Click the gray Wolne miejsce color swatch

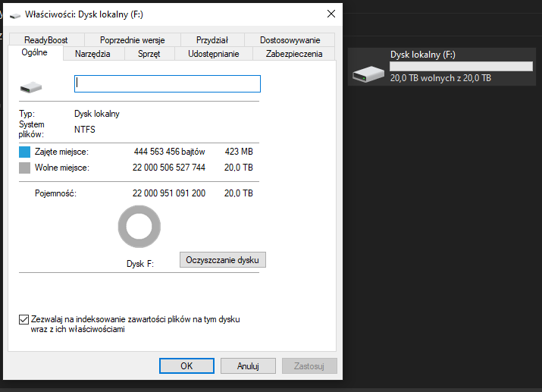[x=24, y=168]
